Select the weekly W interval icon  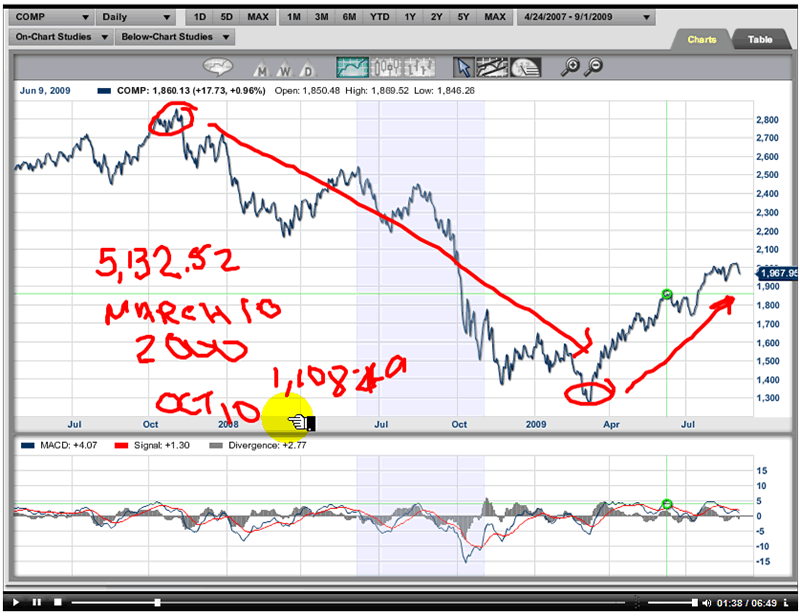[285, 68]
